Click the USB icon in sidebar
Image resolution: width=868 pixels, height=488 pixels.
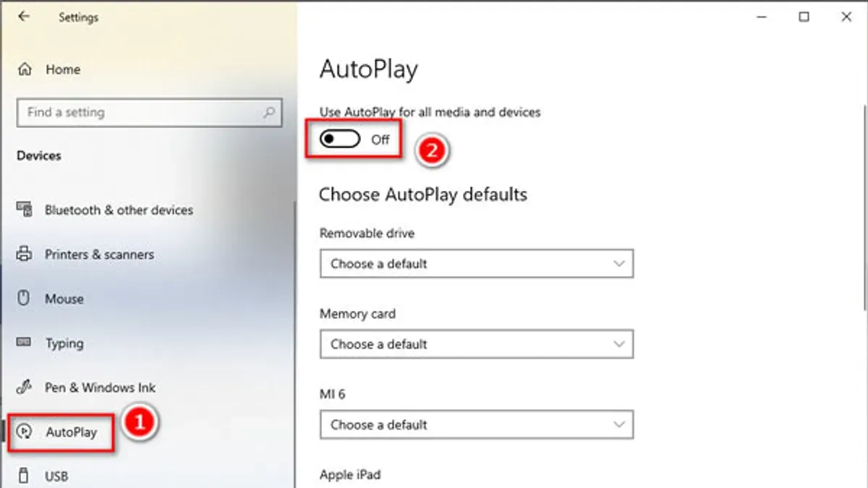coord(24,476)
